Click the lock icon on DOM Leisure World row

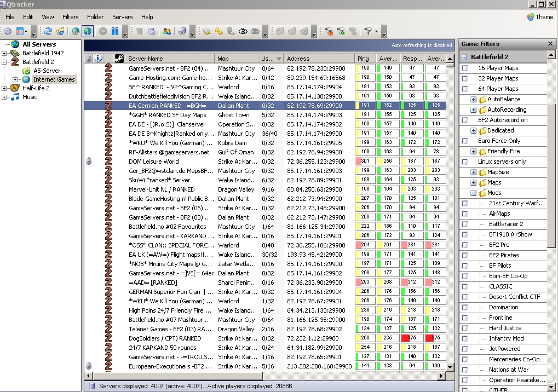tap(89, 161)
